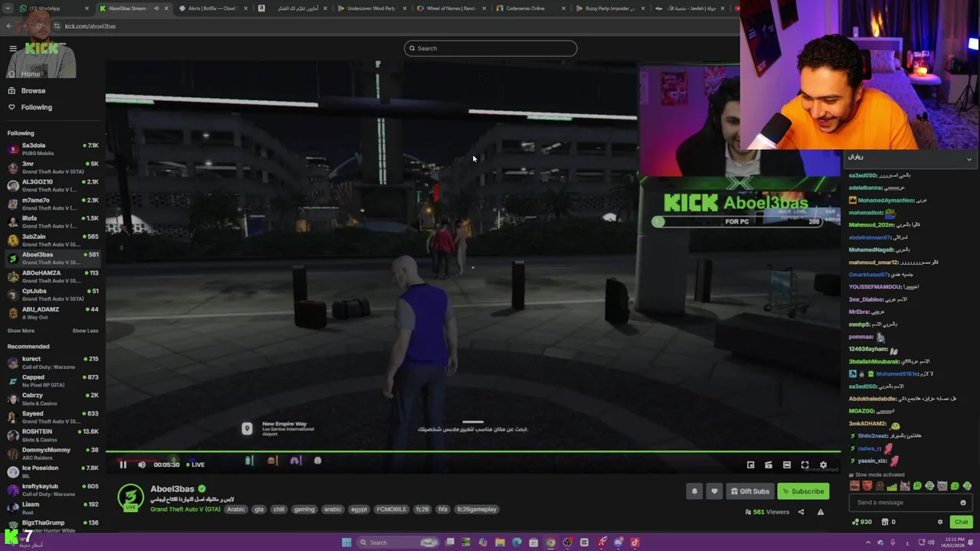
Task: Open Following page in sidebar
Action: [37, 107]
